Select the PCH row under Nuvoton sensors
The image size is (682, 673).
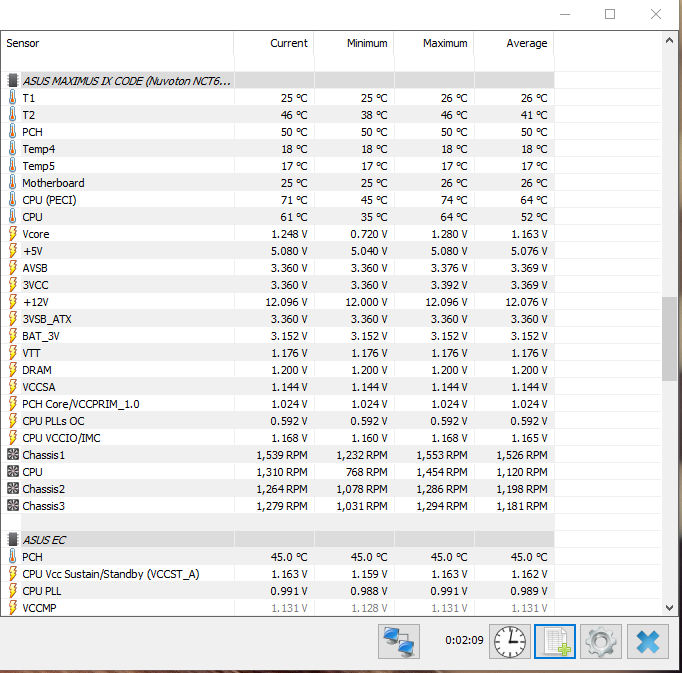pyautogui.click(x=277, y=132)
